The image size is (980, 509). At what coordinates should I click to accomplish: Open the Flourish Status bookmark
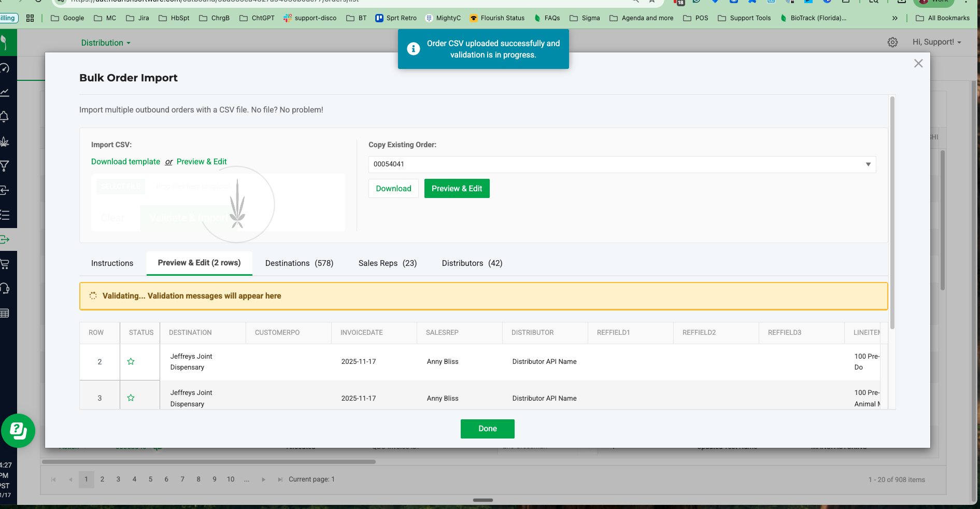497,18
